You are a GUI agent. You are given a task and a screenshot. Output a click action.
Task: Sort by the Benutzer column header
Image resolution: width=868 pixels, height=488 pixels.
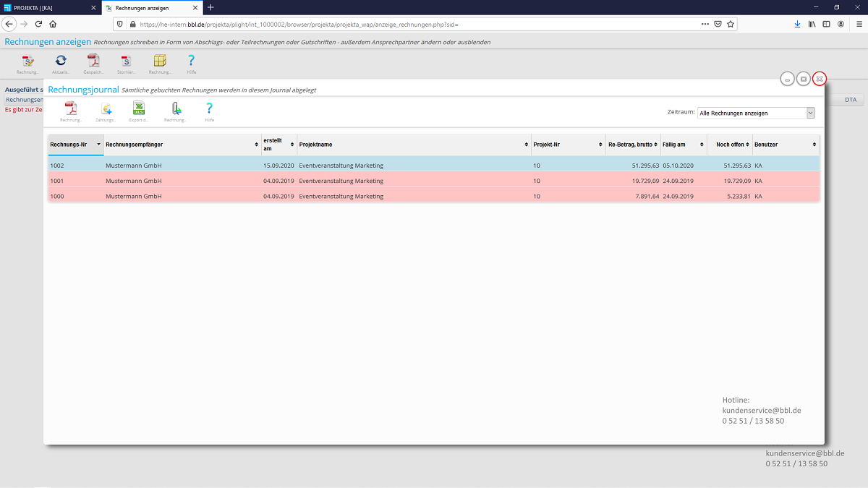point(786,145)
